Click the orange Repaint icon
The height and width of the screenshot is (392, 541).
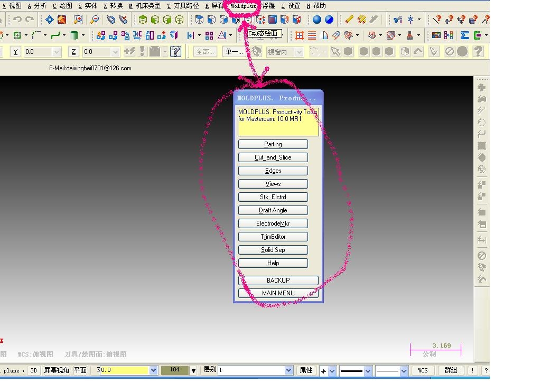(62, 20)
